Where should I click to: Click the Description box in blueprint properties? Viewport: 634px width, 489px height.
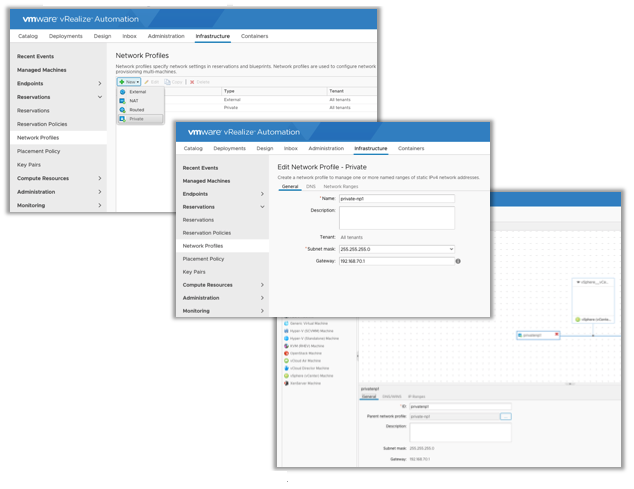(460, 432)
